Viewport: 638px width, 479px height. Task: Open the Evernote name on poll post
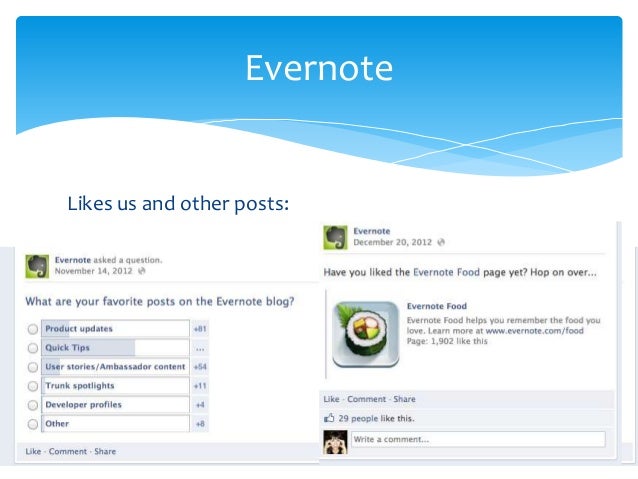coord(73,260)
